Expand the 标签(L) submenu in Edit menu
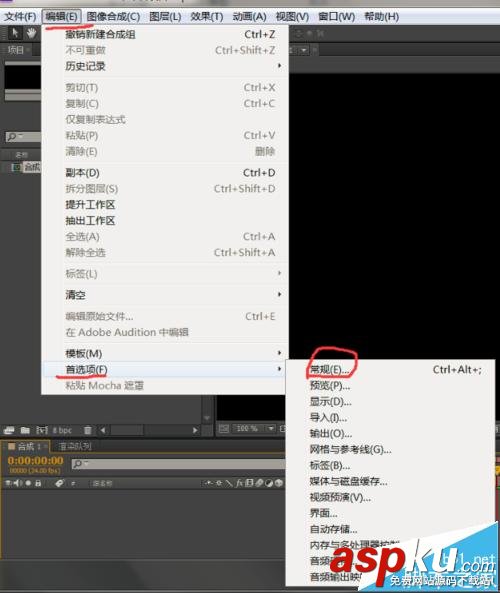The height and width of the screenshot is (593, 500). (x=166, y=273)
